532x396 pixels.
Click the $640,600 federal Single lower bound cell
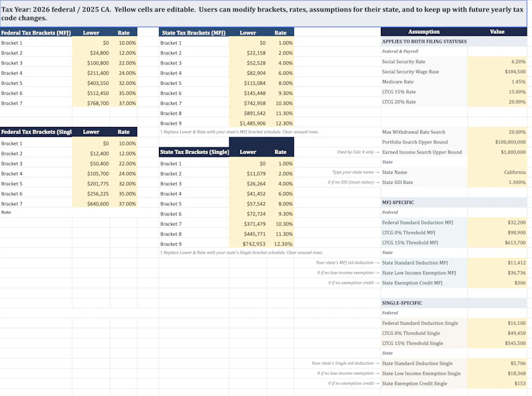(x=91, y=204)
